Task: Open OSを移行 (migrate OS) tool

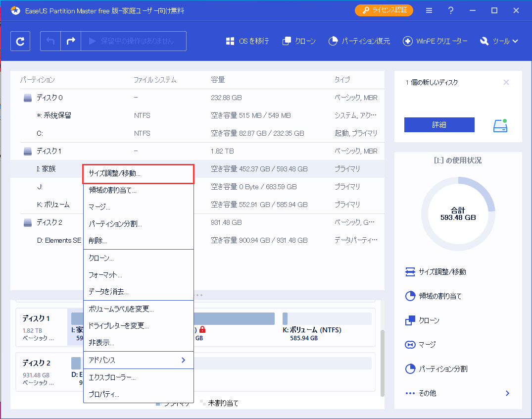Action: coord(247,41)
